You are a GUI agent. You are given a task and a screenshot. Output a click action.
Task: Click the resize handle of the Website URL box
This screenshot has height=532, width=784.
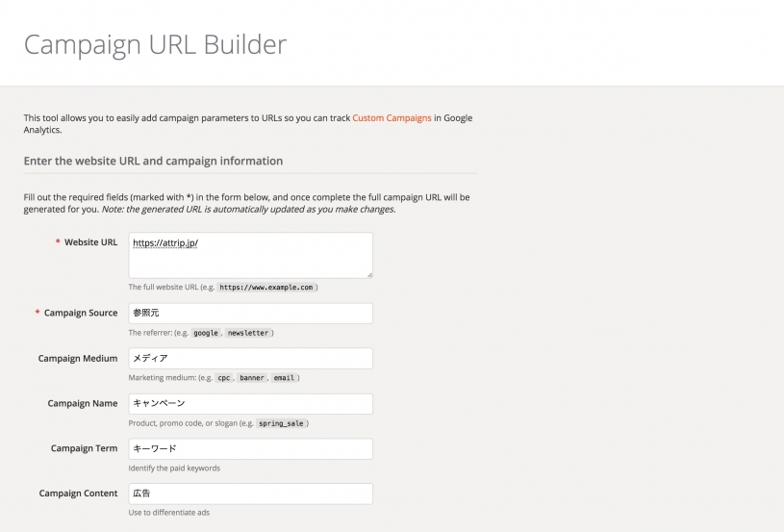coord(368,274)
